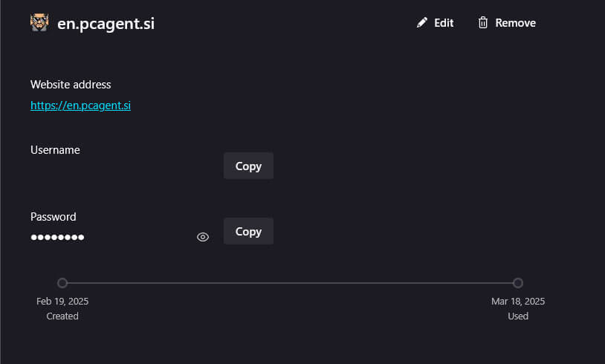Click the Mar 18, 2025 date text
This screenshot has height=364, width=605.
[x=518, y=301]
